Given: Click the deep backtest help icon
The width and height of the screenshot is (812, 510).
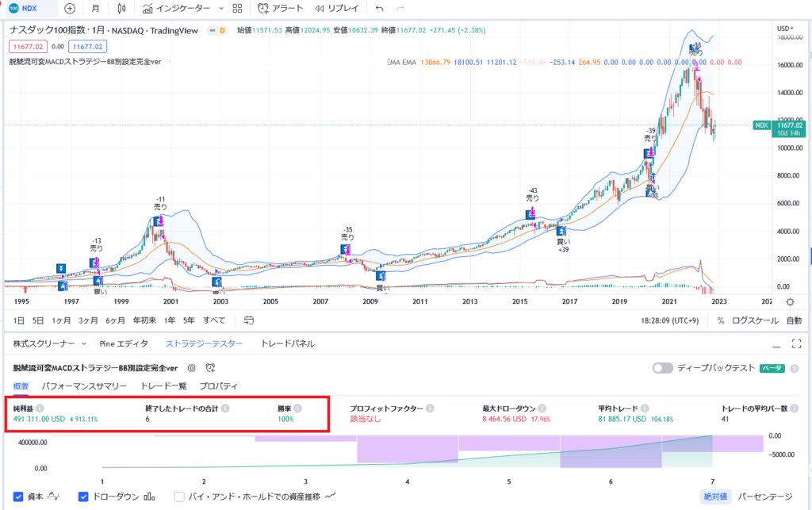Looking at the screenshot, I should coord(794,369).
